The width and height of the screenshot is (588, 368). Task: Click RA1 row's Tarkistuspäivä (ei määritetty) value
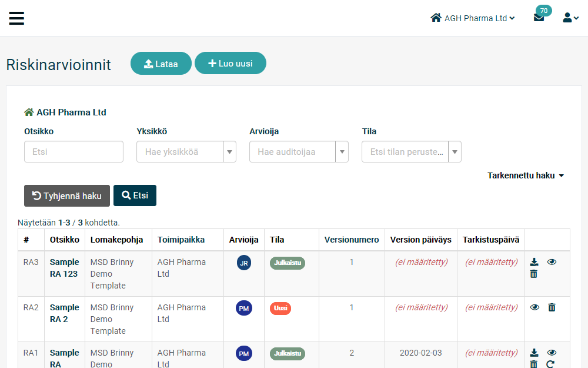491,353
